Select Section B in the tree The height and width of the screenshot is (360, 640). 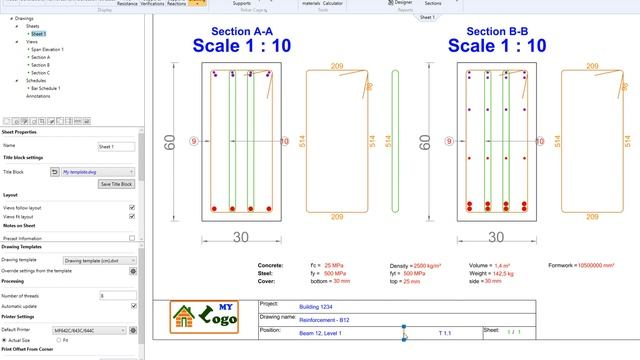tap(40, 65)
